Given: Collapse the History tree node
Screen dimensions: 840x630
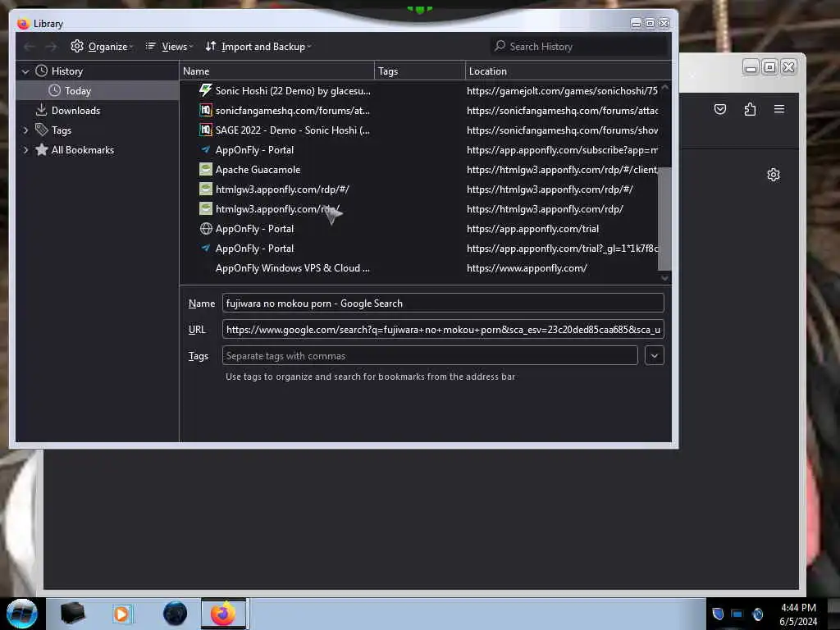Looking at the screenshot, I should coord(25,71).
